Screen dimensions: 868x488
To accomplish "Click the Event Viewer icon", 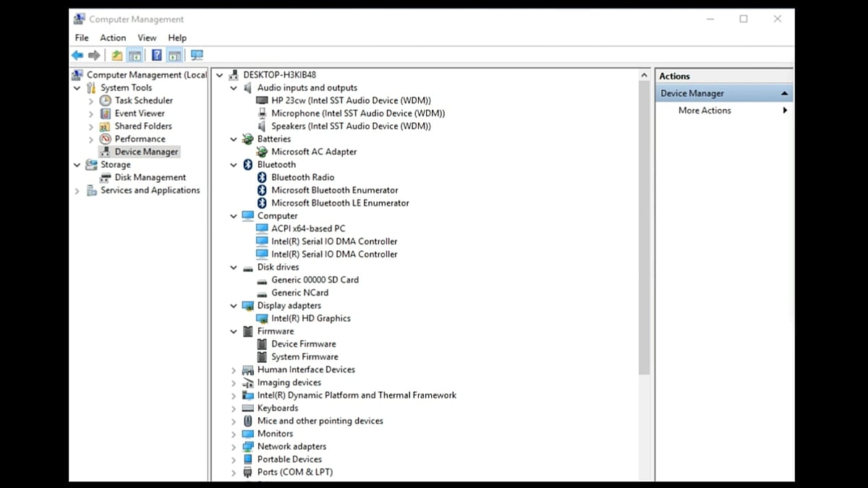I will pyautogui.click(x=106, y=114).
